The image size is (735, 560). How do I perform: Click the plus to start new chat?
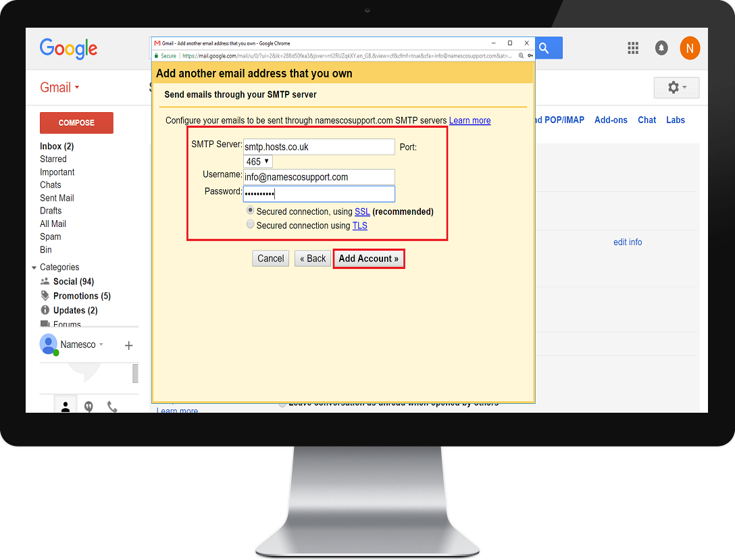[x=128, y=345]
